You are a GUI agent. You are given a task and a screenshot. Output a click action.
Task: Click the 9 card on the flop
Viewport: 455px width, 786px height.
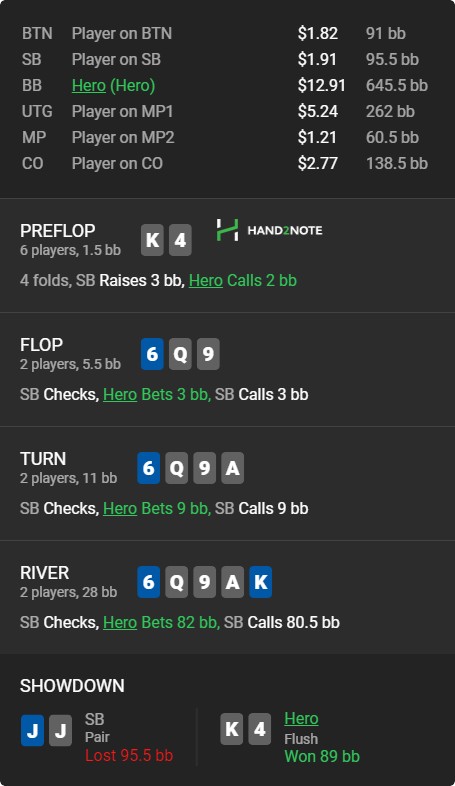coord(208,354)
